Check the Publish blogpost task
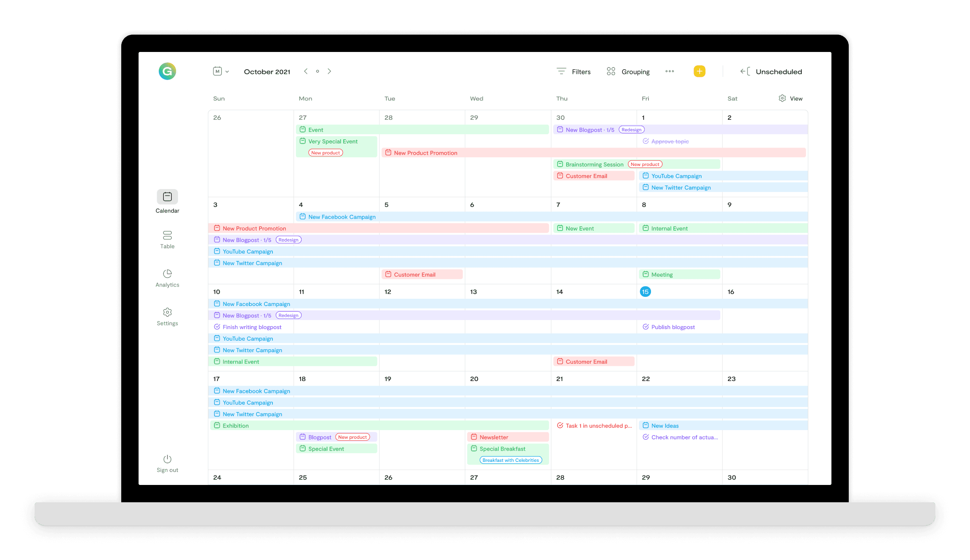 click(x=646, y=327)
